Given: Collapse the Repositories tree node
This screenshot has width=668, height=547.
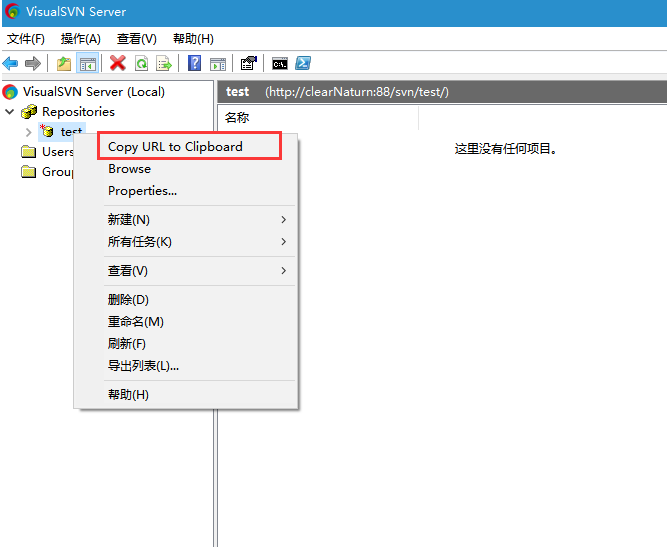Looking at the screenshot, I should pos(9,112).
